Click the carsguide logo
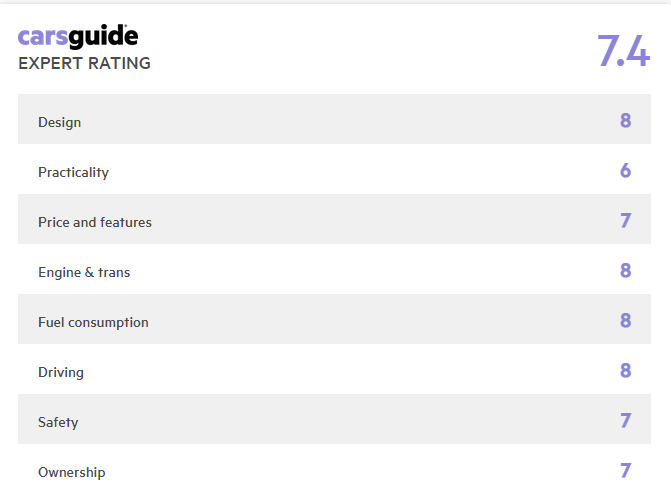The height and width of the screenshot is (492, 671). coord(78,37)
